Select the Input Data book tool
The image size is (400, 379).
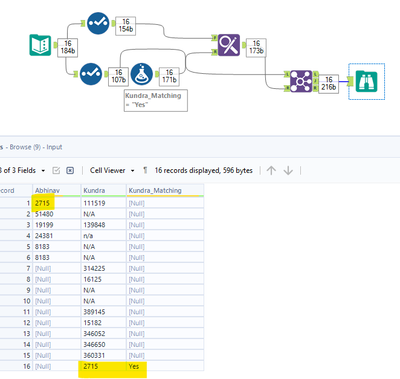click(40, 45)
